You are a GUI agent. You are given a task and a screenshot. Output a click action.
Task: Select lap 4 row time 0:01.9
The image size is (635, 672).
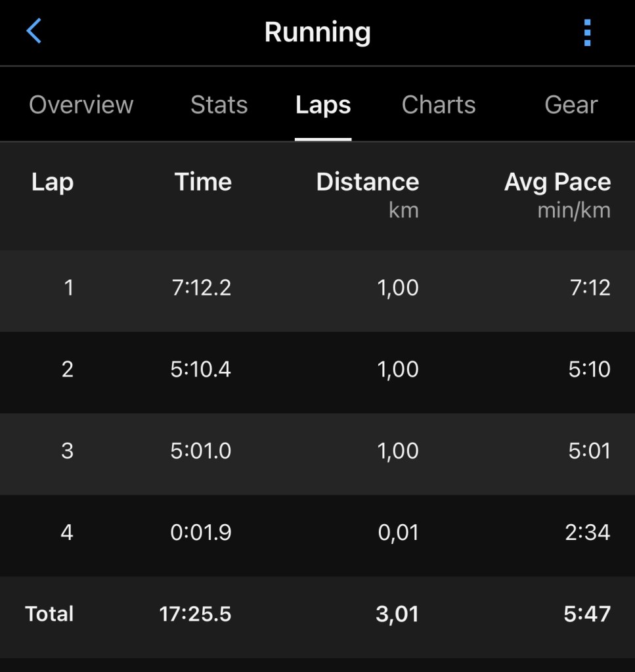tap(201, 532)
